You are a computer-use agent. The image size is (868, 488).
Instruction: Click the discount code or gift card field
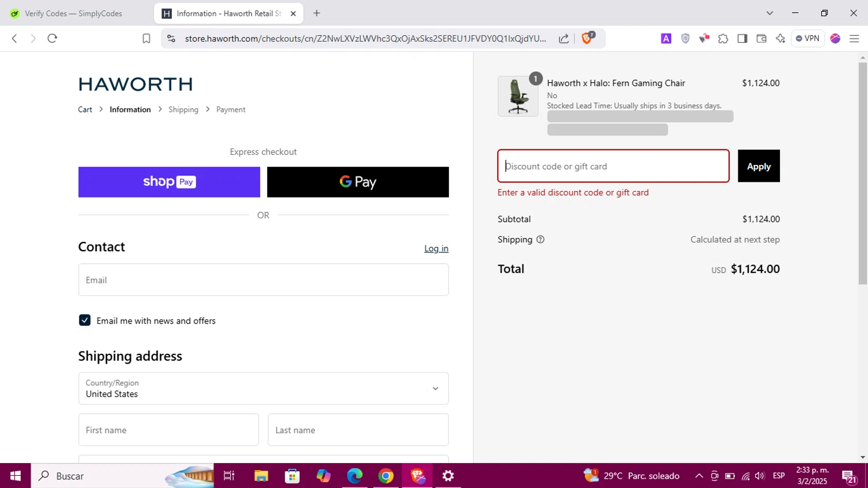tap(613, 166)
